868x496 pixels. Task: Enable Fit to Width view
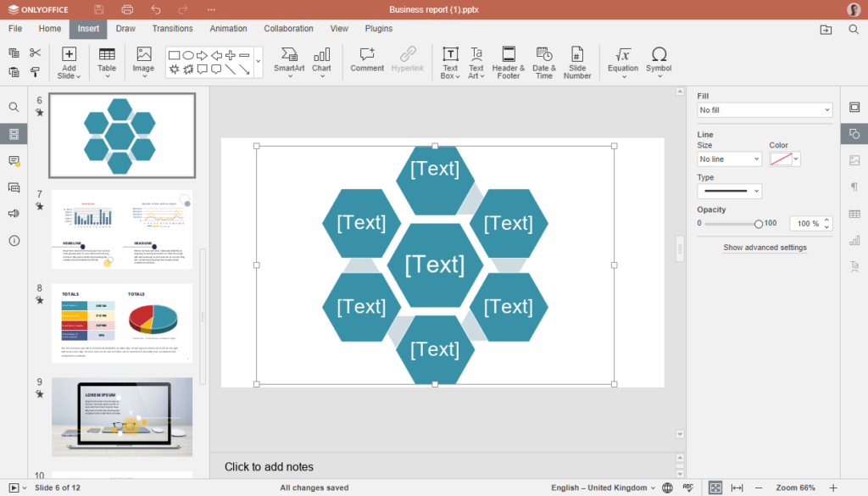735,488
